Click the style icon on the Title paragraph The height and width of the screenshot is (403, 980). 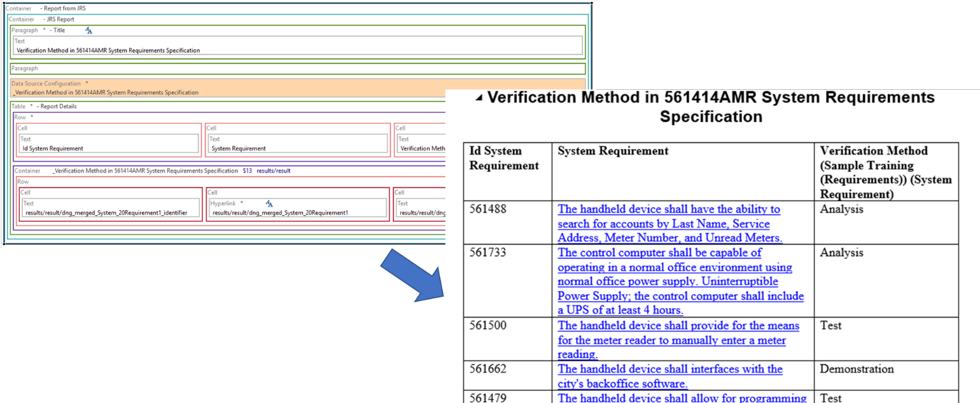point(89,30)
